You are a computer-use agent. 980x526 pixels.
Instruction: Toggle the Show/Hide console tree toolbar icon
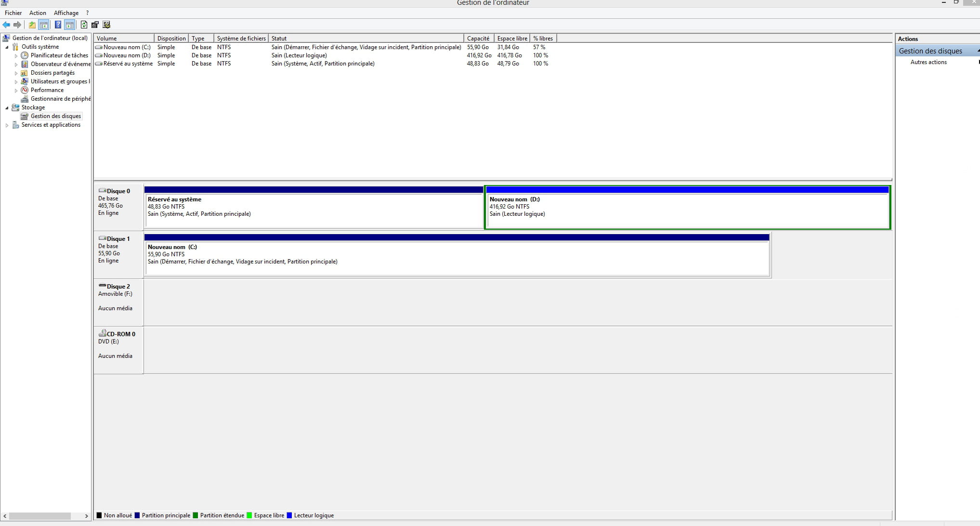click(44, 25)
